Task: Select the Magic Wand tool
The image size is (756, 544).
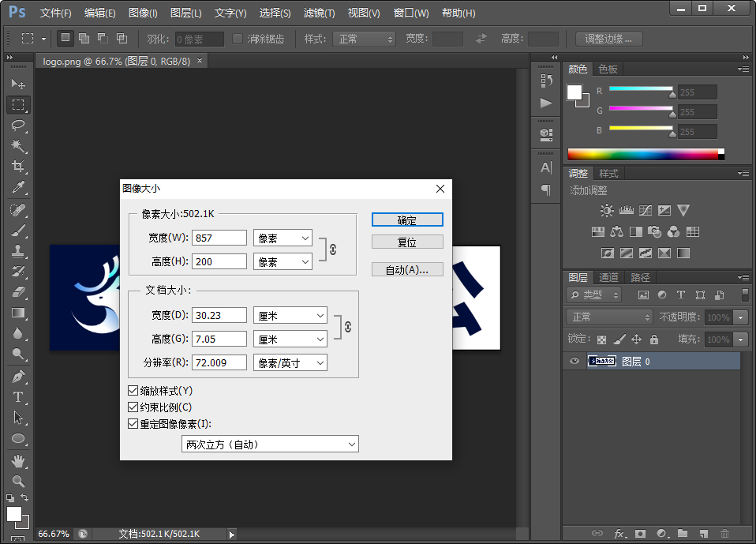Action: tap(18, 146)
